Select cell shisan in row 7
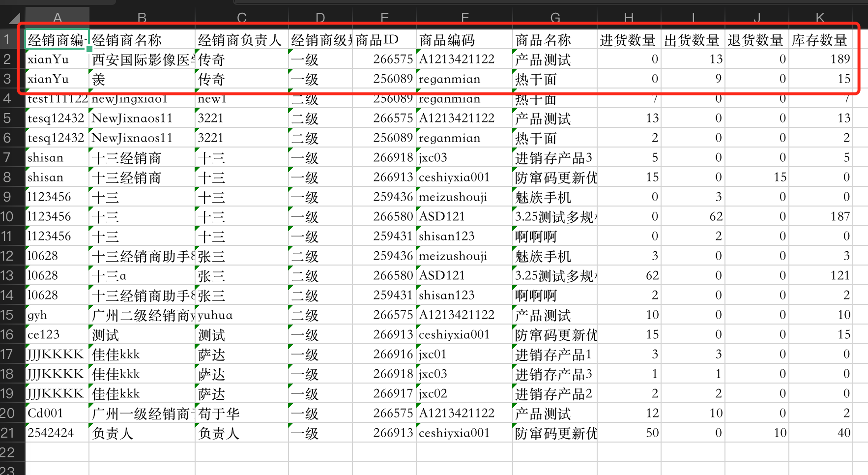The image size is (868, 475). 57,157
